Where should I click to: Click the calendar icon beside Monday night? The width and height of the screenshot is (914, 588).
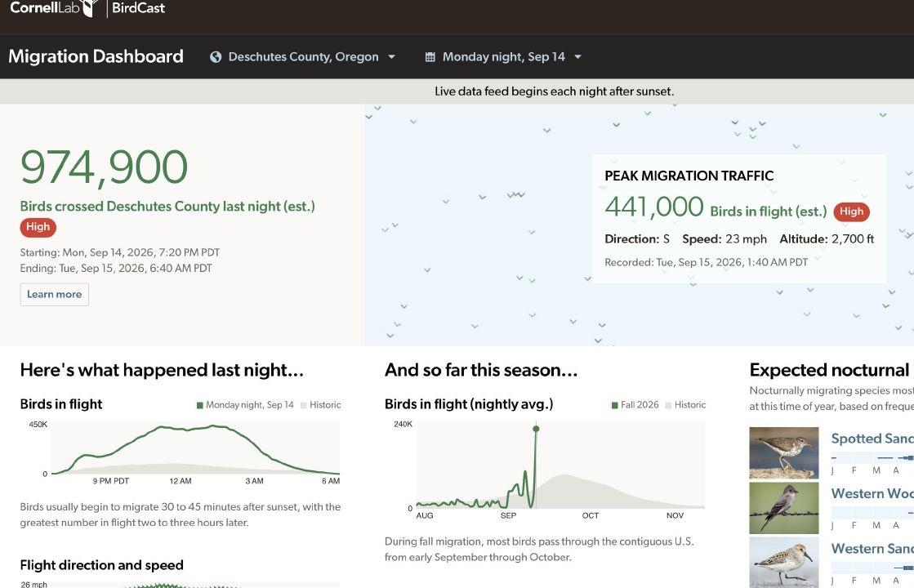click(x=430, y=57)
